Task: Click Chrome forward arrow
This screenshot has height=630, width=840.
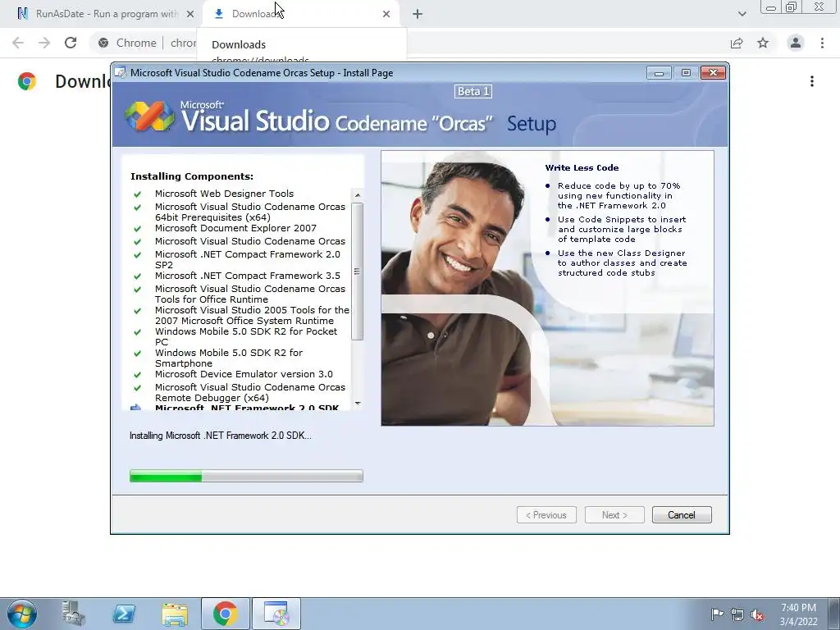Action: point(44,43)
